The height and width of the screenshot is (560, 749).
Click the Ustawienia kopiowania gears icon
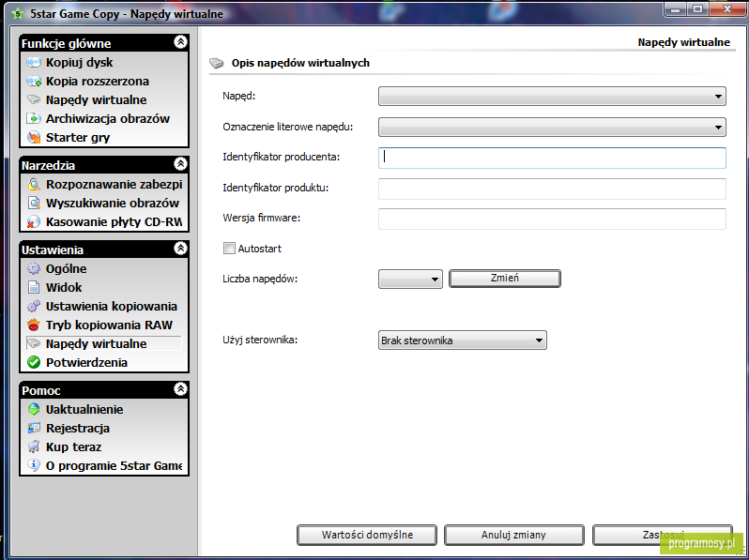click(x=34, y=306)
